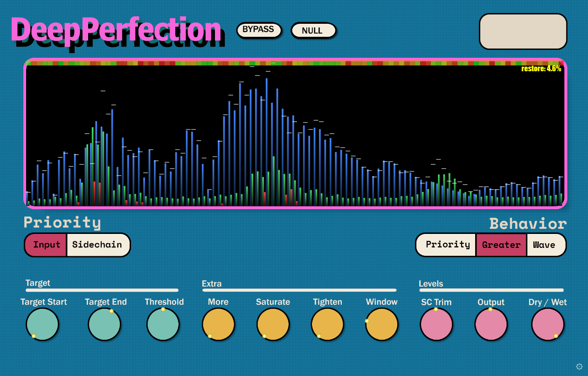
Task: Click the More knob
Action: (x=219, y=324)
